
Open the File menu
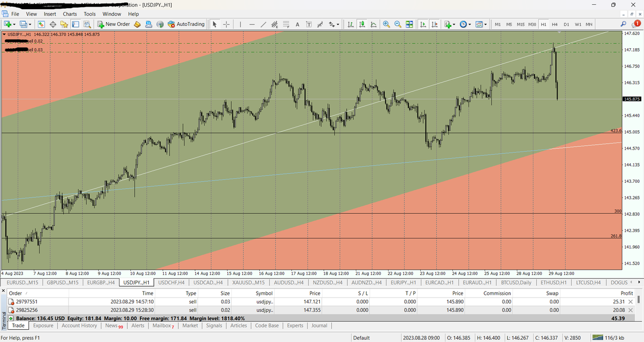point(15,14)
